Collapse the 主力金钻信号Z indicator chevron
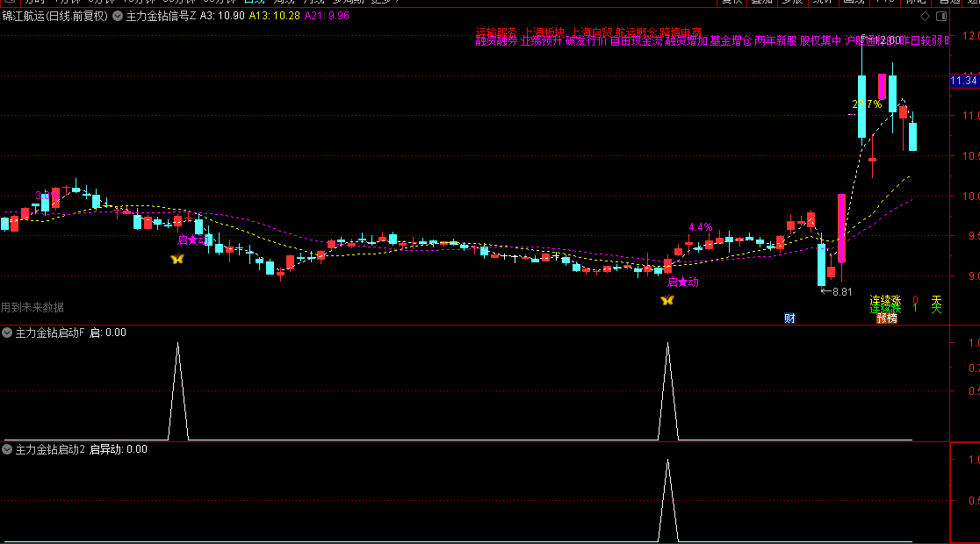This screenshot has height=544, width=980. coord(118,17)
